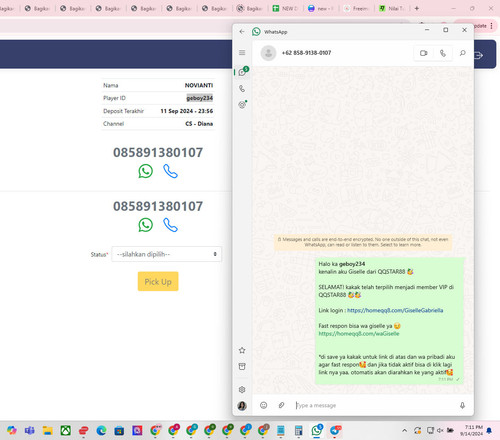Viewport: 500px width, 440px height.
Task: Click the yellow Pick Up button
Action: (x=158, y=282)
